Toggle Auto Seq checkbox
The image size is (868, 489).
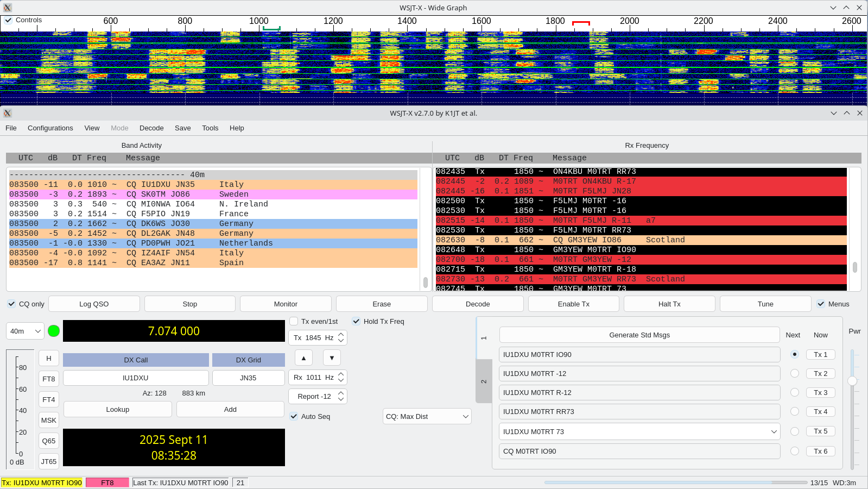pyautogui.click(x=294, y=416)
